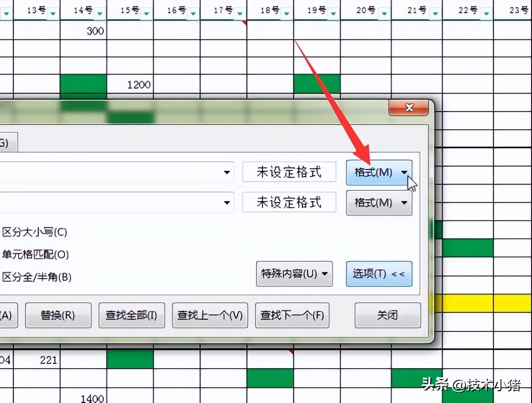Switch to the partially visible dialog tab
This screenshot has width=532, height=403.
pos(8,142)
